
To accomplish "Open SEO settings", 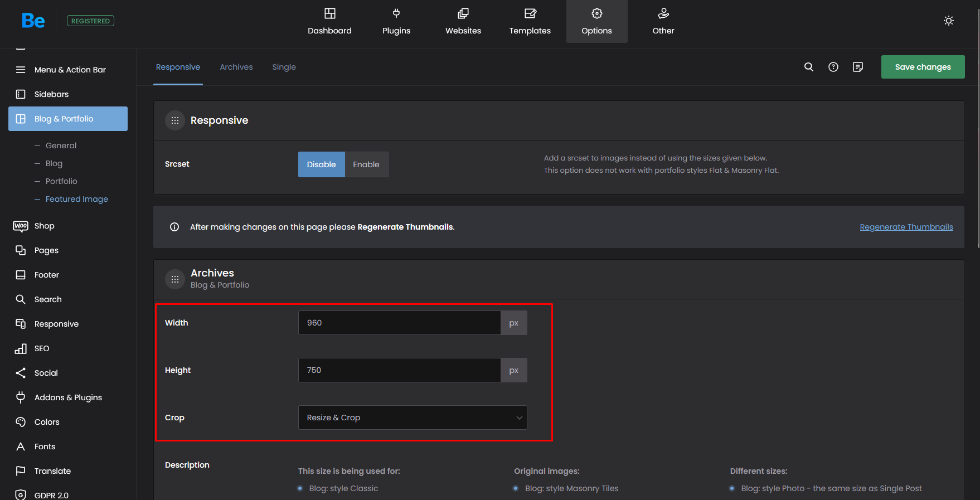I will coord(42,348).
